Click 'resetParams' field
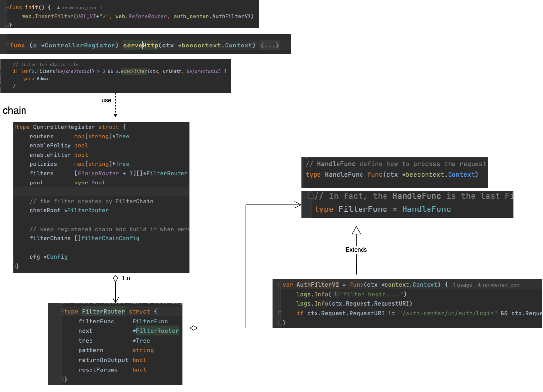 pos(98,370)
